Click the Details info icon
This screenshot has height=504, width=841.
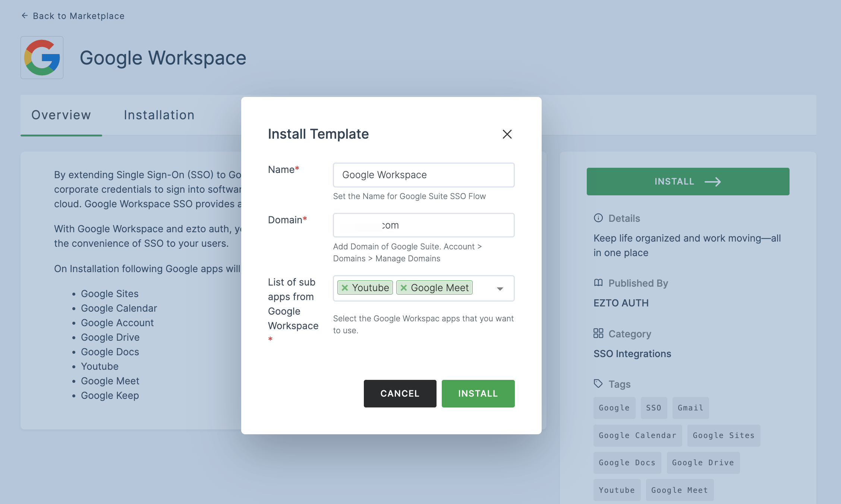click(x=598, y=218)
